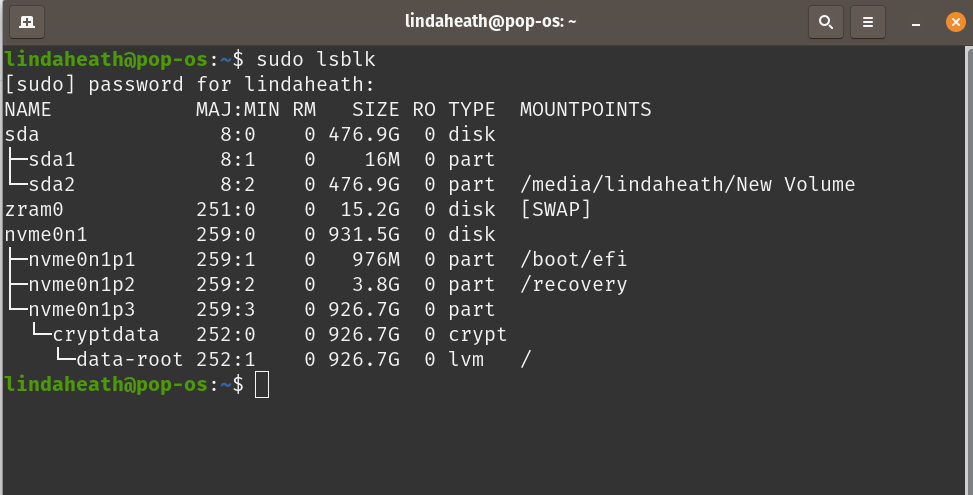Open the hamburger menu
The width and height of the screenshot is (973, 495).
pos(868,22)
